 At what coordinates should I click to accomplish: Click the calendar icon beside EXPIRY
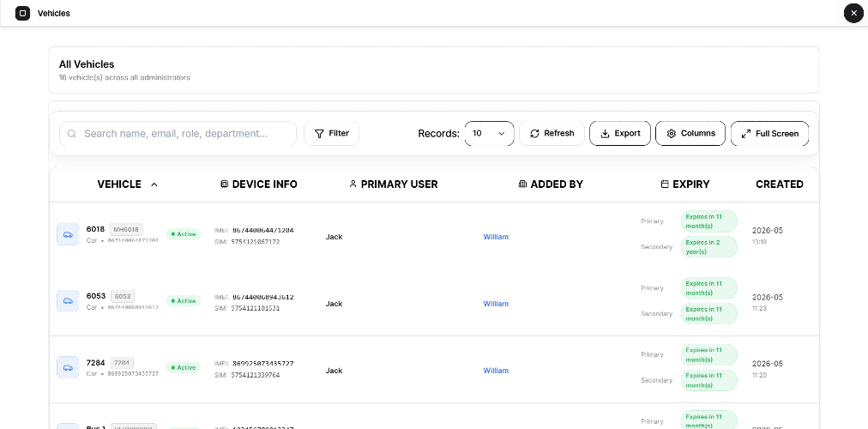(665, 184)
